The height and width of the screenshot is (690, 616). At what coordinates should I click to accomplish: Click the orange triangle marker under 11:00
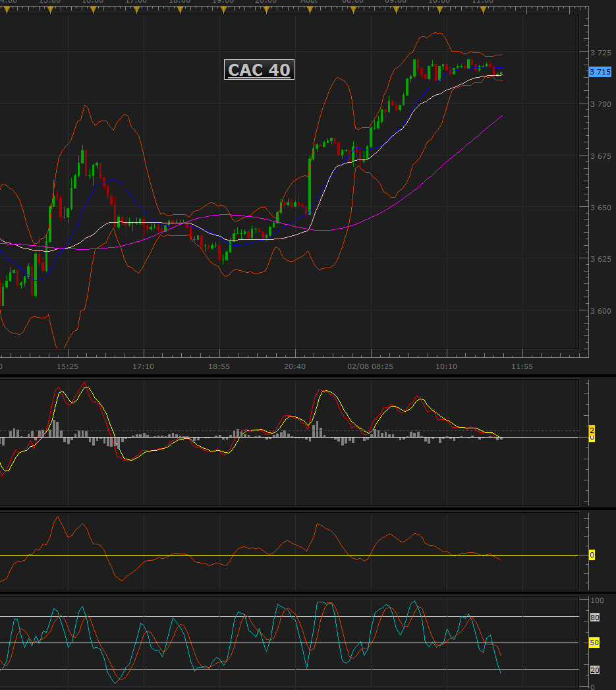pos(483,11)
